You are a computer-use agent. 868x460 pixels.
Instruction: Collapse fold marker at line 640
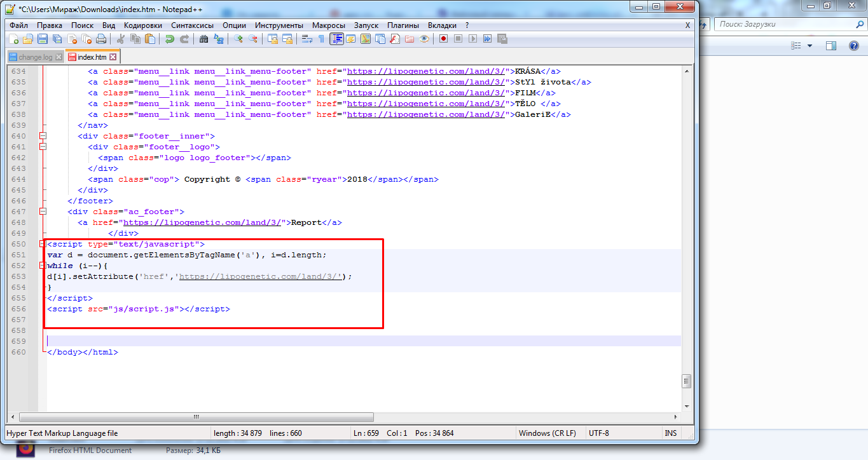43,136
